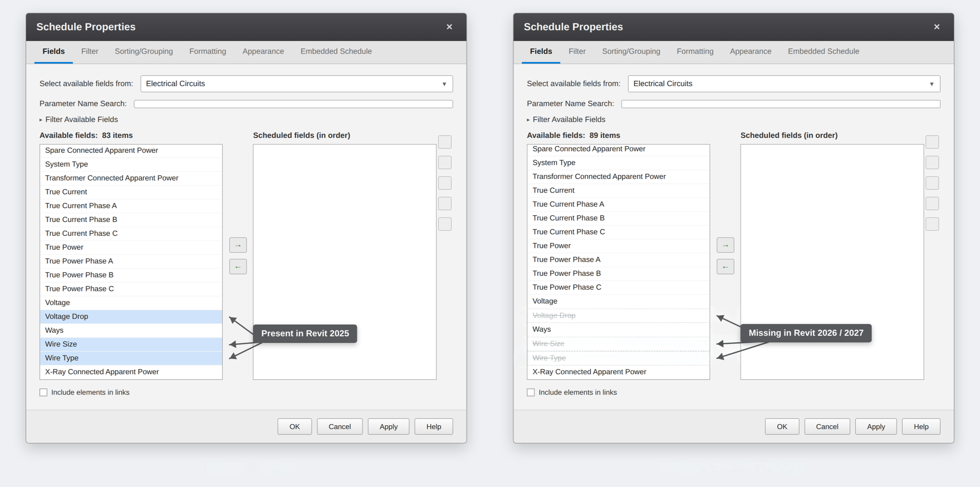Image resolution: width=980 pixels, height=487 pixels.
Task: Select System Type in right dialog's list
Action: (618, 163)
